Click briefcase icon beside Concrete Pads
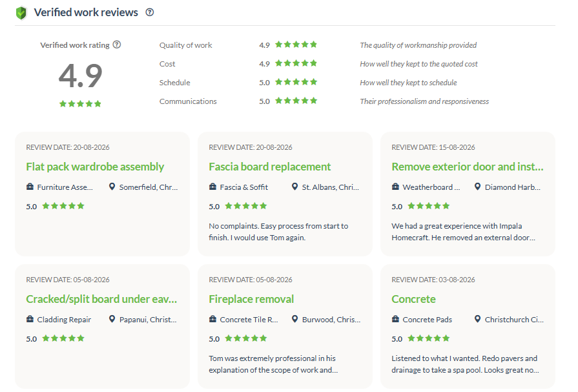Screen dimensions: 578x392 395,319
